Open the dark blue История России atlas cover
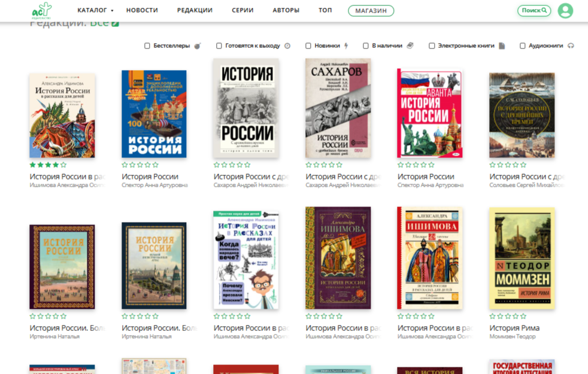588x374 pixels. [x=154, y=266]
